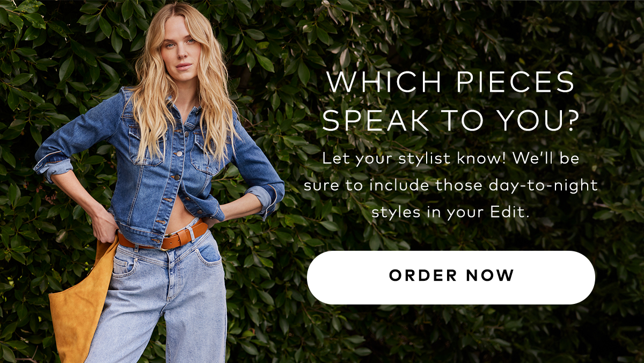This screenshot has height=363, width=644.
Task: Click the "Let your stylist know!" sentence
Action: [x=417, y=159]
